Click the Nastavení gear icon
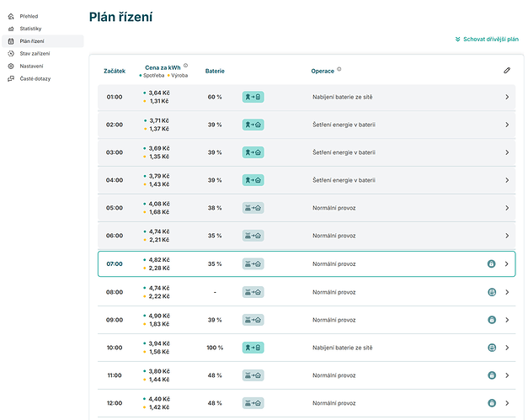The height and width of the screenshot is (420, 528). coord(11,66)
